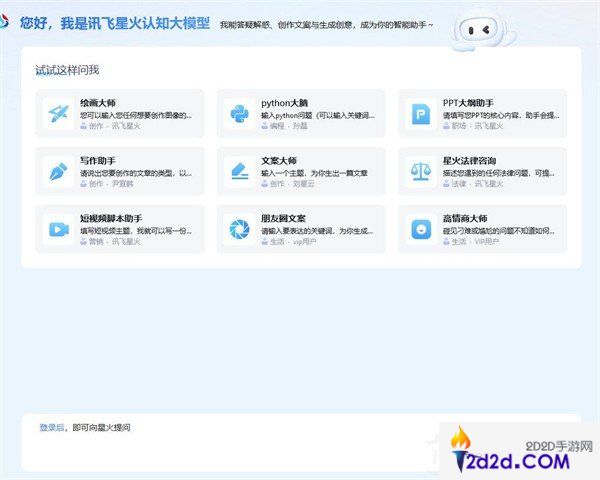Choose the 短视频脚本助手 card title
This screenshot has height=480, width=600.
click(111, 218)
